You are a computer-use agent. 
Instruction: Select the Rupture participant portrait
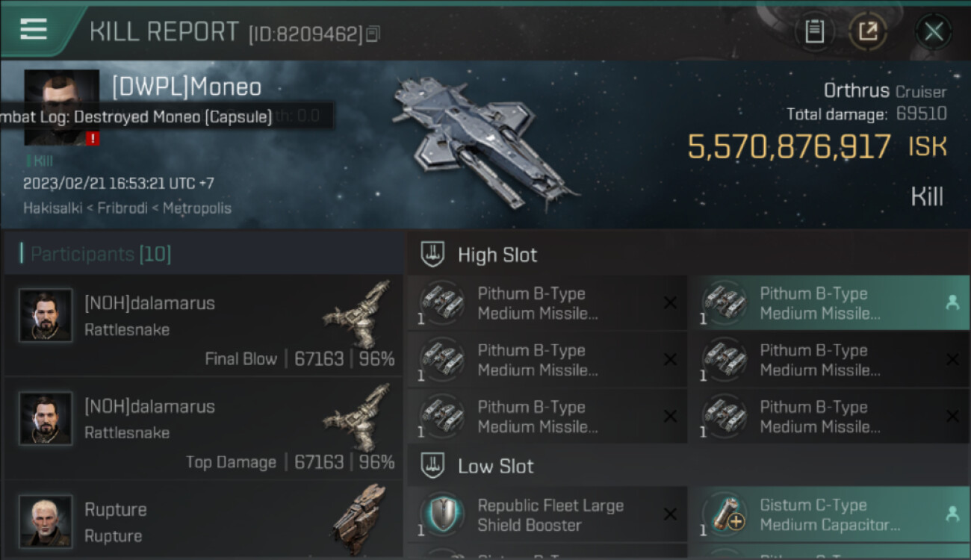point(46,520)
